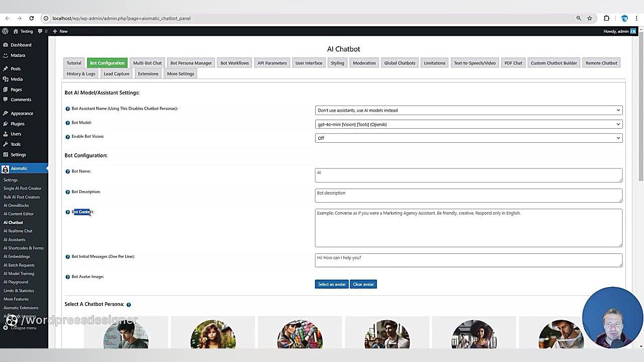Click into Bot Description field

pyautogui.click(x=469, y=196)
